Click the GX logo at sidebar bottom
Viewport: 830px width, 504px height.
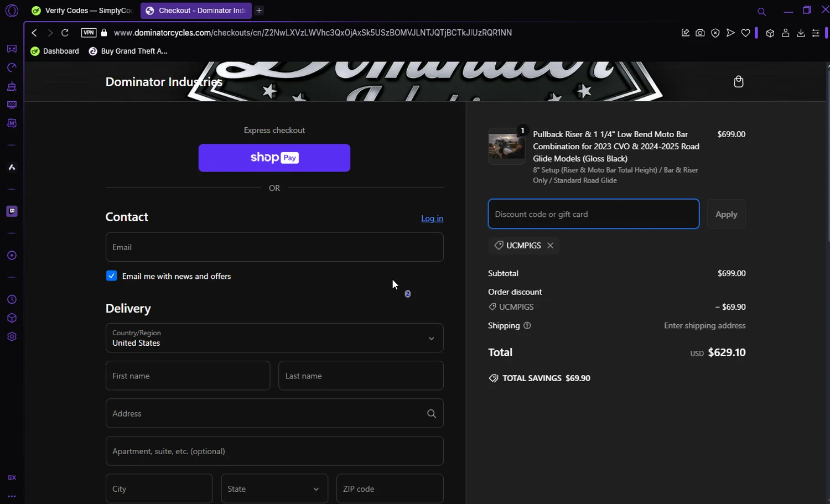coord(12,477)
